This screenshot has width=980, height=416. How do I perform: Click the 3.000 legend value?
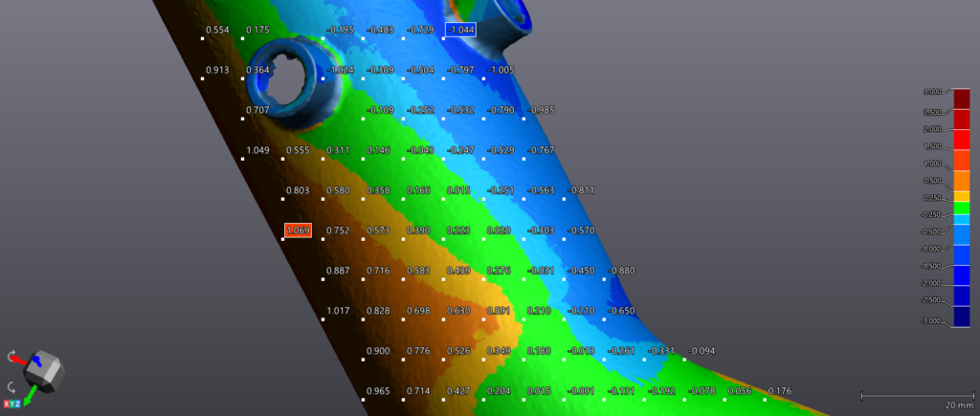(932, 91)
